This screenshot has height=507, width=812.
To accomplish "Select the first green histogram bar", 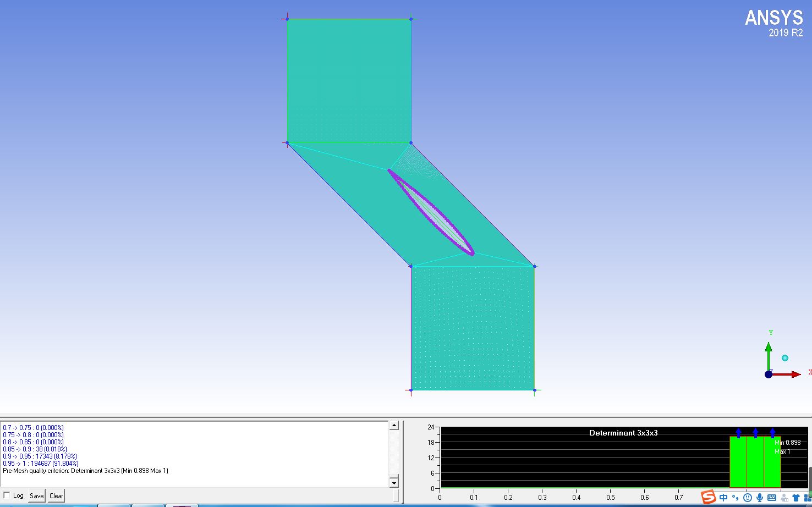I will pos(738,462).
